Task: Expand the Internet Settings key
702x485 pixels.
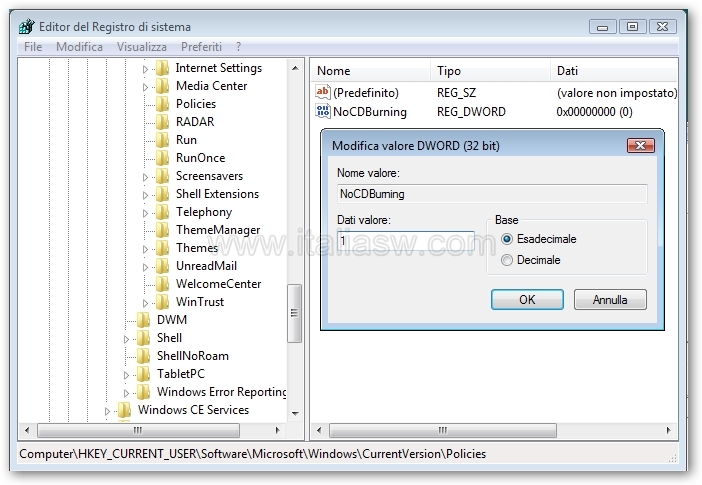Action: coord(145,69)
